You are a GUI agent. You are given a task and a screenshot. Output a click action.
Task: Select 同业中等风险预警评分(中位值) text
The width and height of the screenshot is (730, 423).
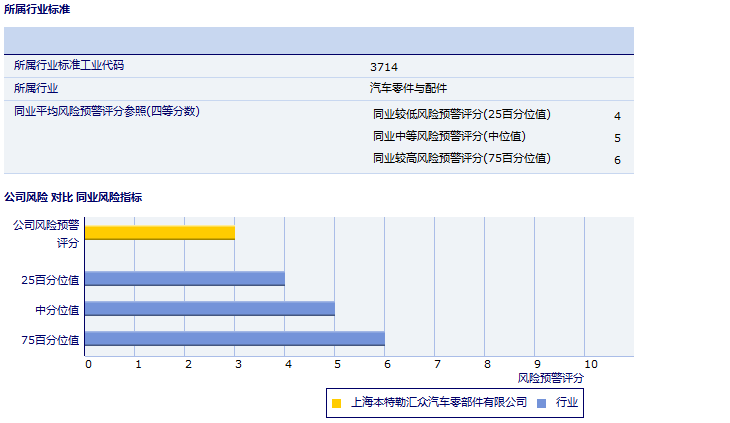[449, 137]
